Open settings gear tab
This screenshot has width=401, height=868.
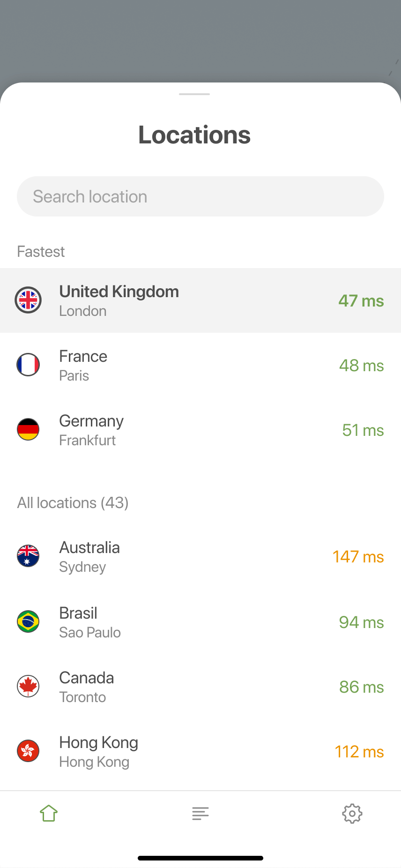(352, 814)
